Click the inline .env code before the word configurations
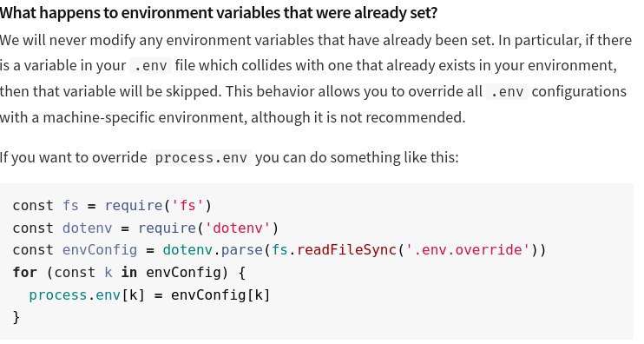644x344 pixels. (x=507, y=92)
